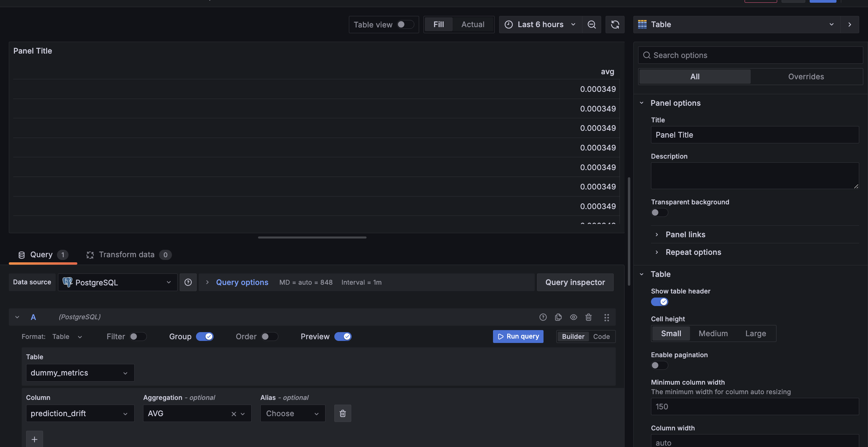Open the Alias Choose dropdown
This screenshot has width=868, height=447.
pyautogui.click(x=293, y=413)
